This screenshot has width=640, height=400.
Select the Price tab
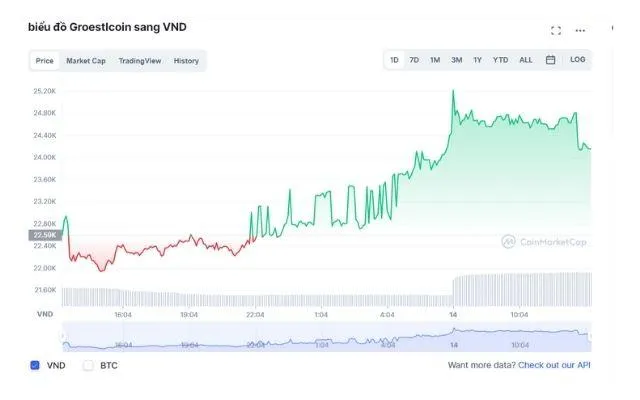45,61
